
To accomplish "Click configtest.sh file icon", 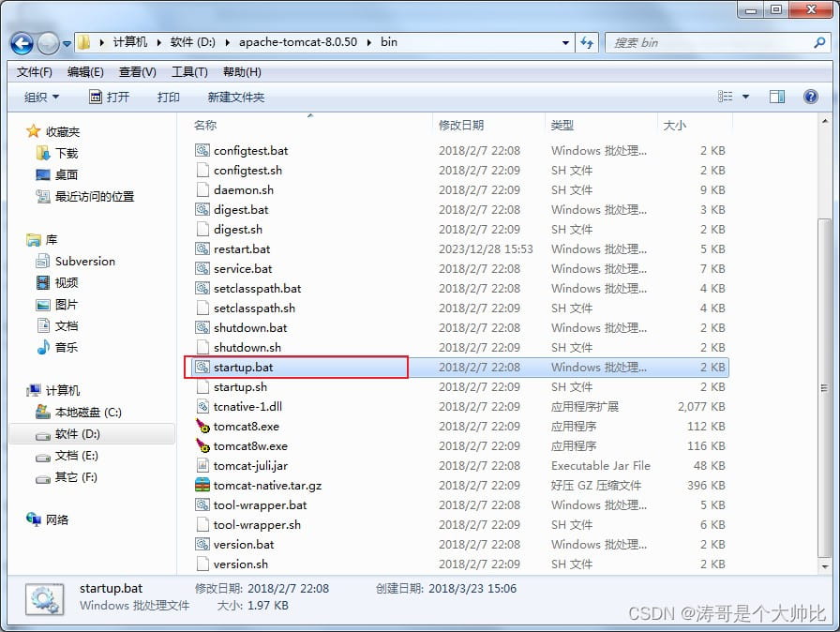I will (202, 171).
